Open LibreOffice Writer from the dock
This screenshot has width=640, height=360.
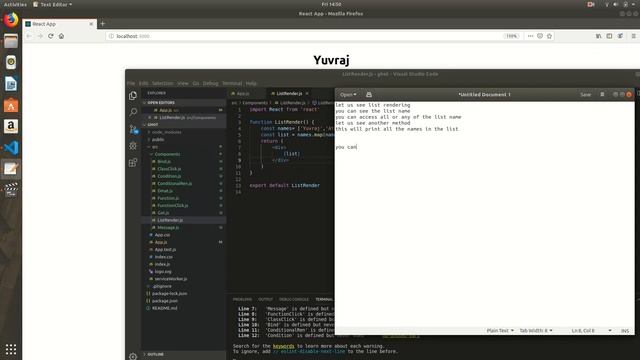tap(11, 84)
